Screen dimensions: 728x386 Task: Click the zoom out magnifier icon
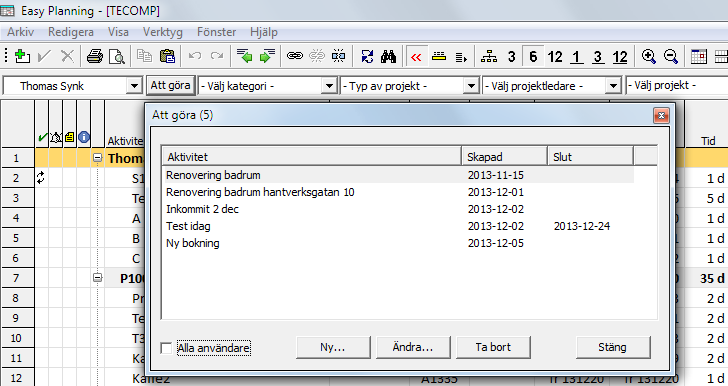671,56
